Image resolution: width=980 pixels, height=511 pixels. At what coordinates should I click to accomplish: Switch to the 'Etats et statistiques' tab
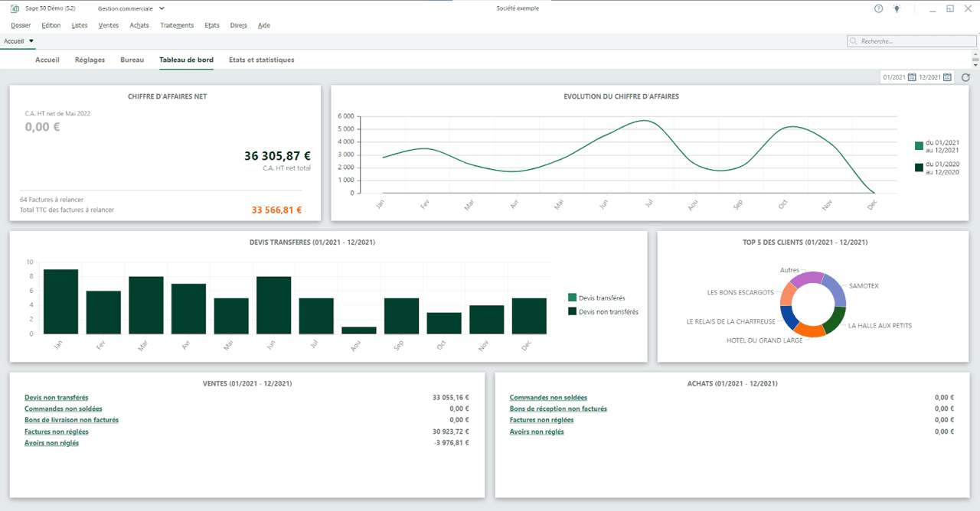(x=260, y=59)
